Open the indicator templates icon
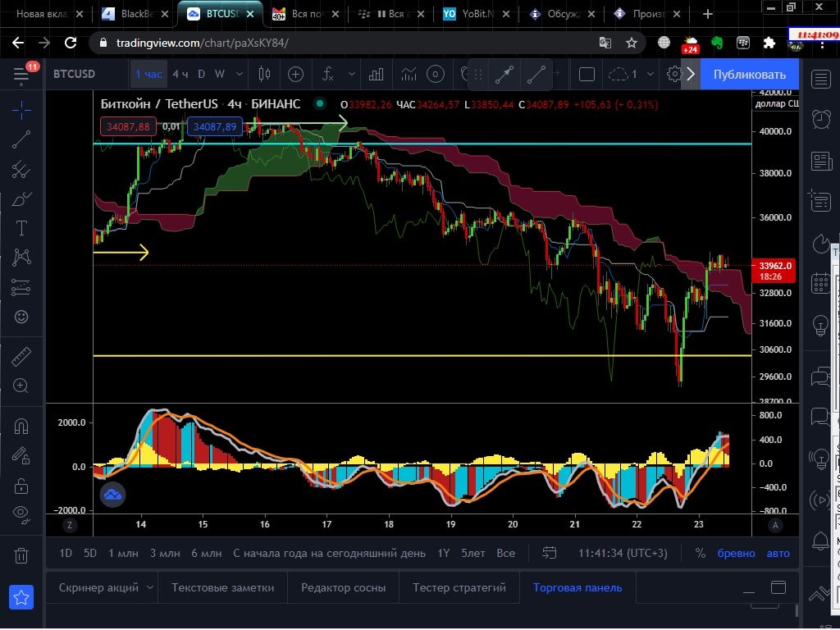Screen dimensions: 840x630 point(409,74)
